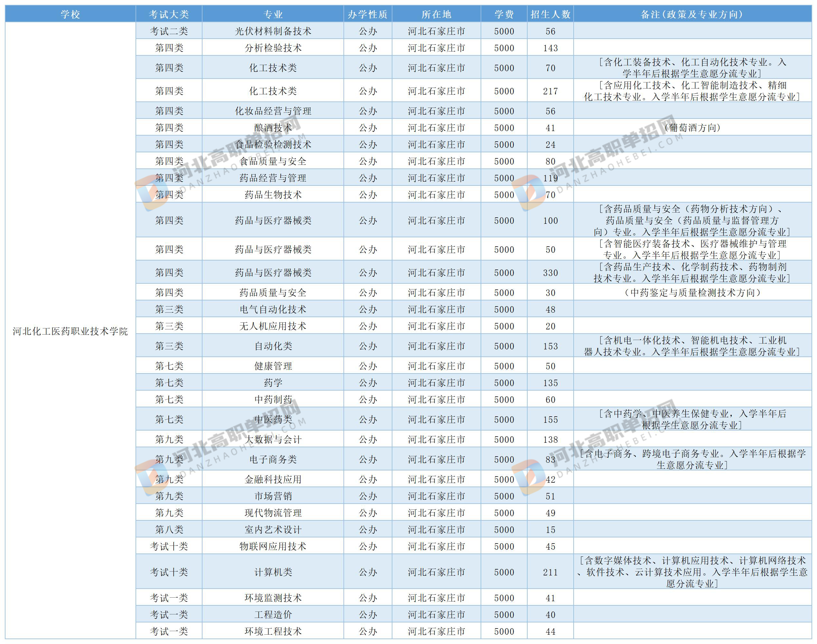Click the 所在地 column header
Screen dimensions: 817x644
click(x=437, y=14)
